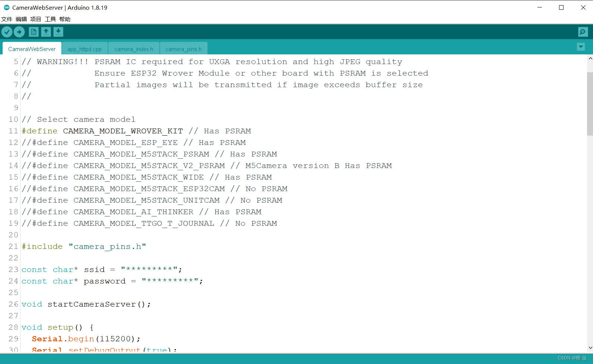Click the Arduino app icon in title bar

click(x=7, y=7)
